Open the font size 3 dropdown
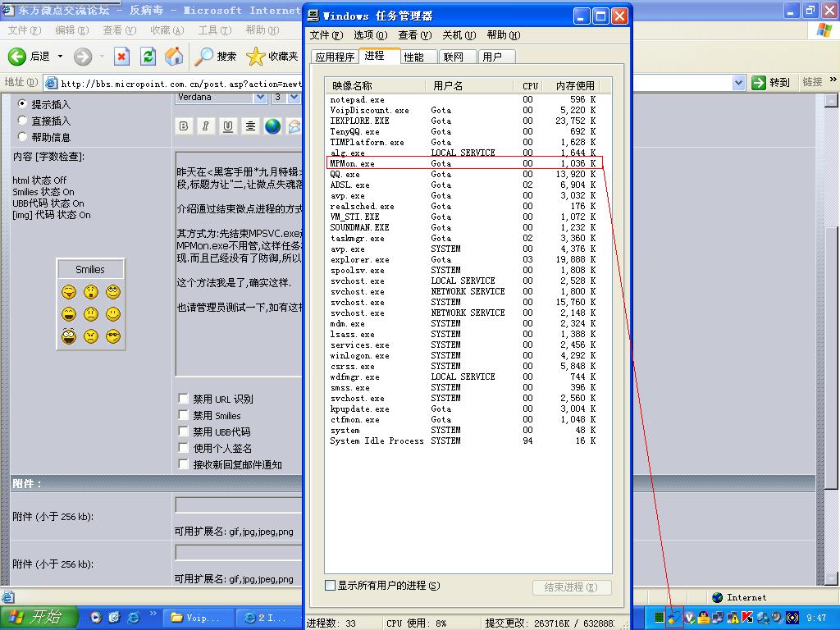 point(294,98)
